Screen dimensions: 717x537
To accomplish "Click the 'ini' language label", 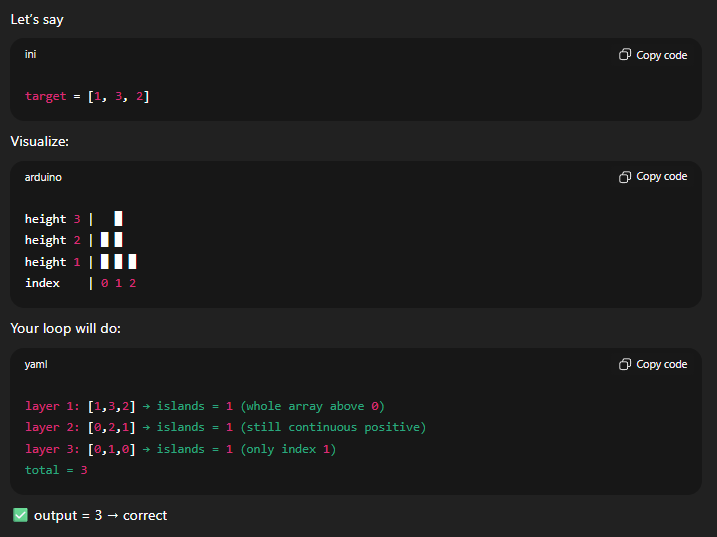I will click(30, 54).
